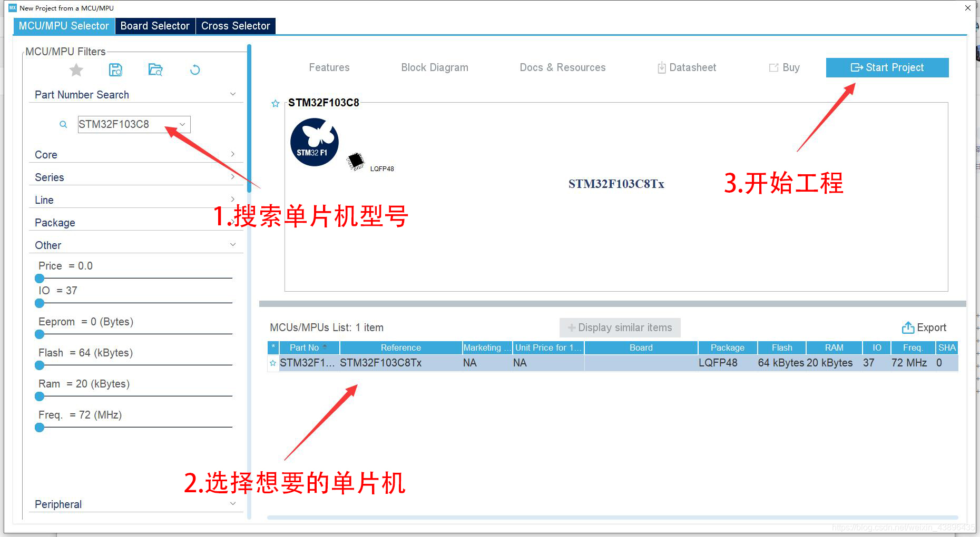Click the MCU list horizontal scrollbar
Screen dimensions: 980x537
click(x=612, y=518)
